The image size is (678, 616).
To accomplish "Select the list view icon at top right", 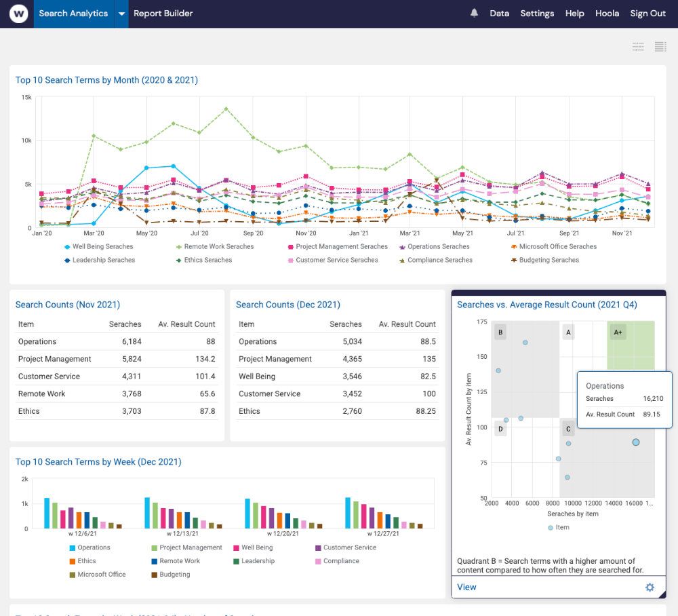I will pos(660,46).
